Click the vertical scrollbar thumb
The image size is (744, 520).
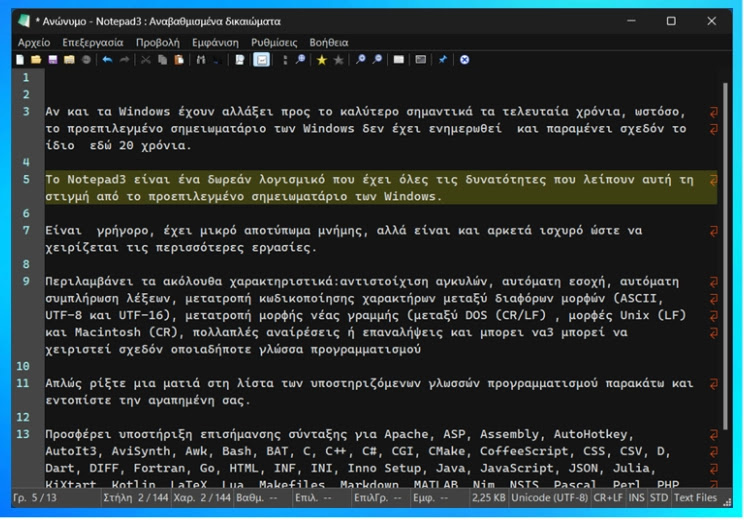(x=725, y=256)
